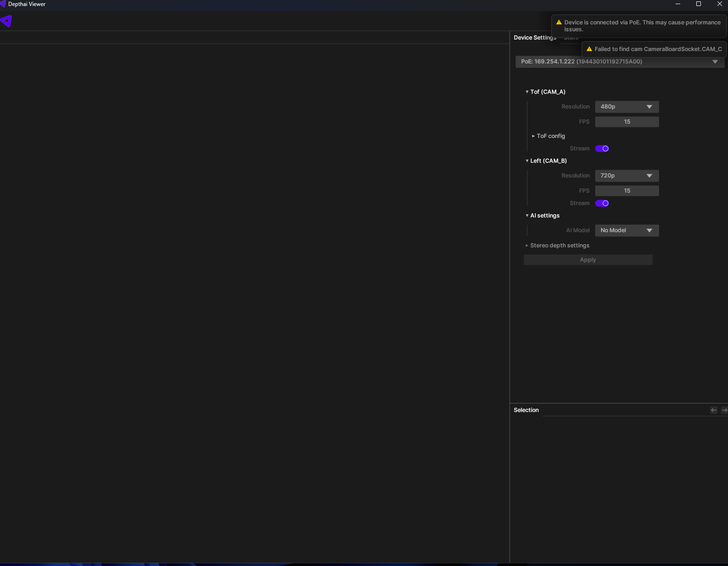The height and width of the screenshot is (566, 728).
Task: Click the Left (CAM_B) FPS value field
Action: (x=626, y=191)
